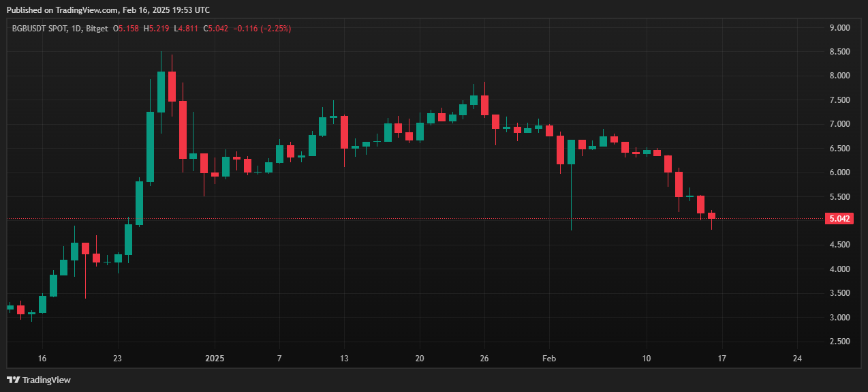Click the 16 date label on time axis
This screenshot has height=392, width=868.
pyautogui.click(x=42, y=358)
